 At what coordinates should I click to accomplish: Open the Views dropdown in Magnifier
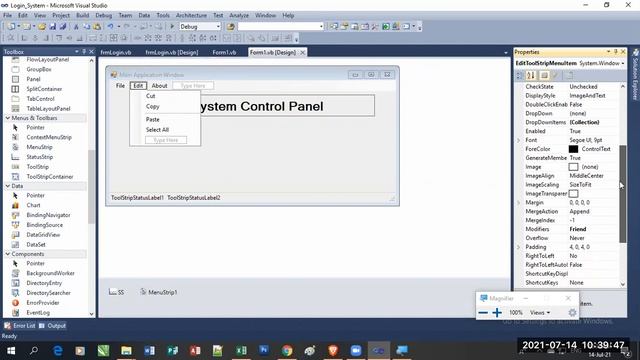540,313
